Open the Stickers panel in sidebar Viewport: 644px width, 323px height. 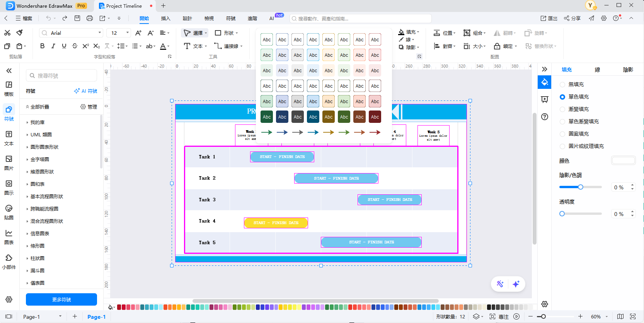9,212
